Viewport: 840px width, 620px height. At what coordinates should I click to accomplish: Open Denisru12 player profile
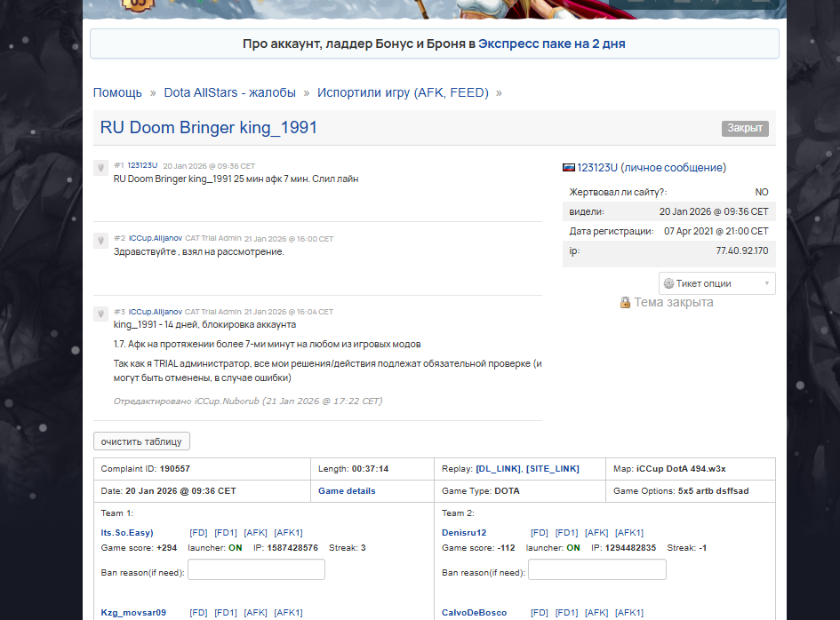[x=464, y=533]
